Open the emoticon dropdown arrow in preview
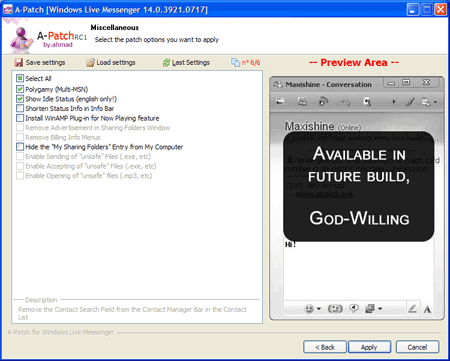Screen dimensions: 450x361 319,309
